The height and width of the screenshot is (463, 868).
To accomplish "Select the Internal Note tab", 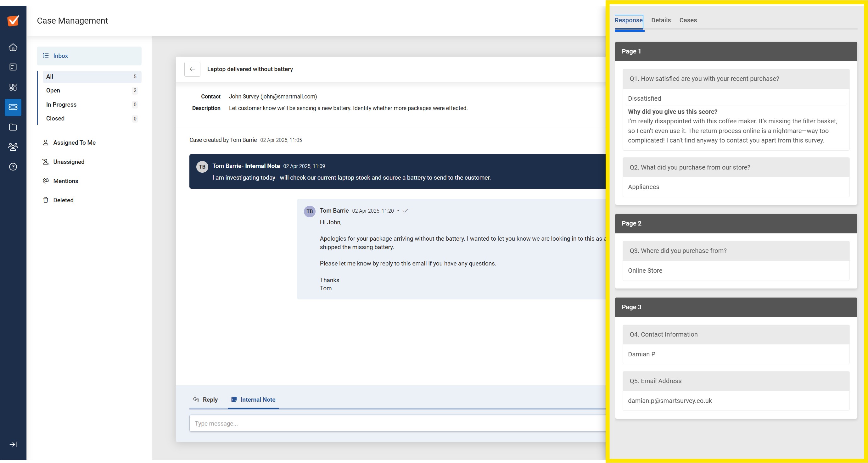I will tap(253, 400).
